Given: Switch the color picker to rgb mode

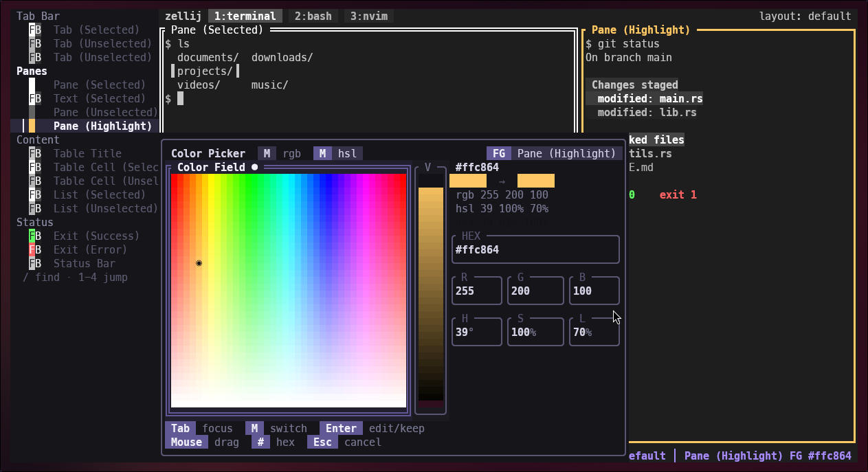Looking at the screenshot, I should [x=282, y=153].
